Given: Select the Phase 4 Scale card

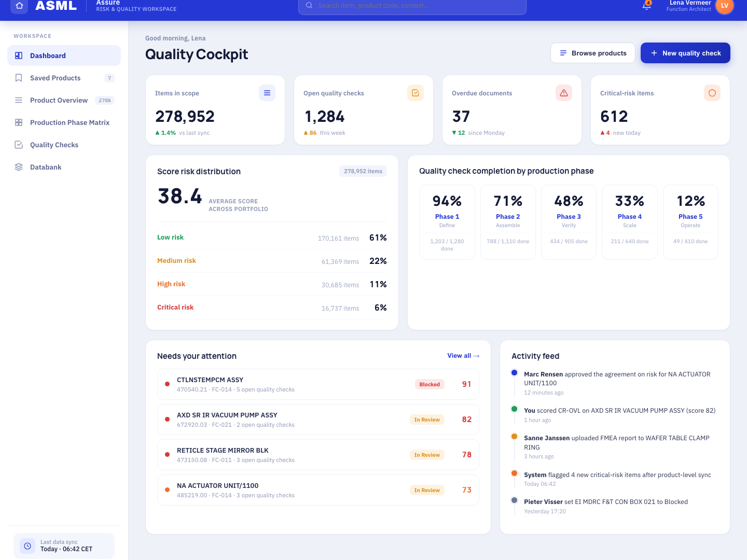Looking at the screenshot, I should [x=630, y=222].
